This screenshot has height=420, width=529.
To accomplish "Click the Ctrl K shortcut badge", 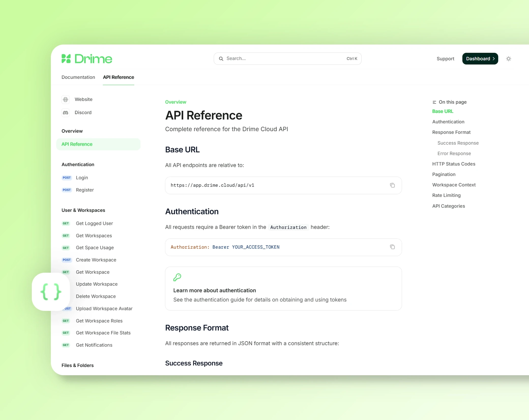I will point(352,59).
